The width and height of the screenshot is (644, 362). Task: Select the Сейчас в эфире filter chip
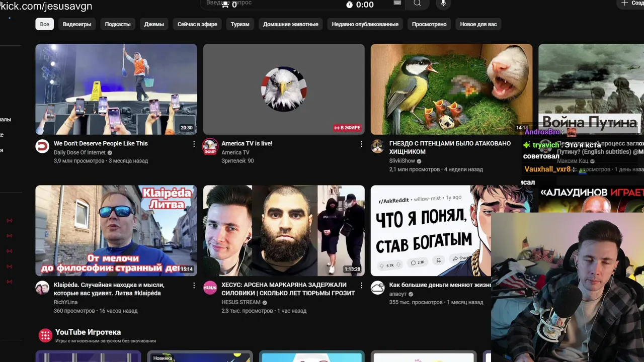pyautogui.click(x=197, y=24)
